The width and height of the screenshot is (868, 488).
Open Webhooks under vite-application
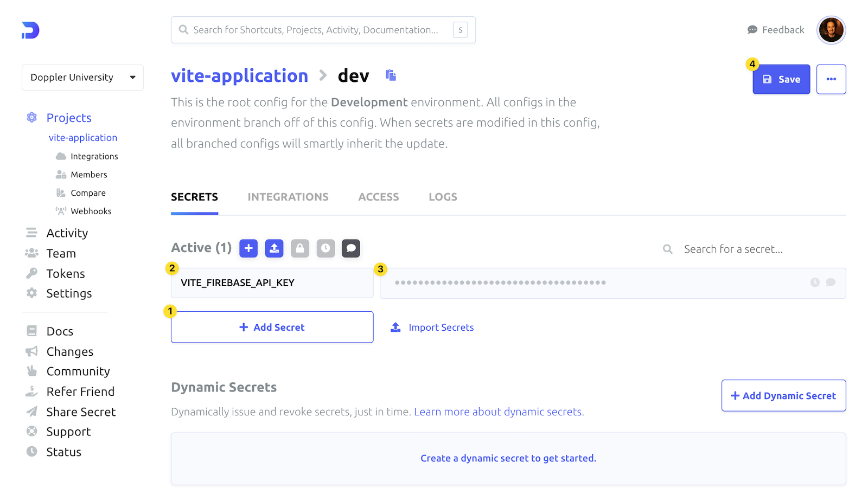point(91,211)
